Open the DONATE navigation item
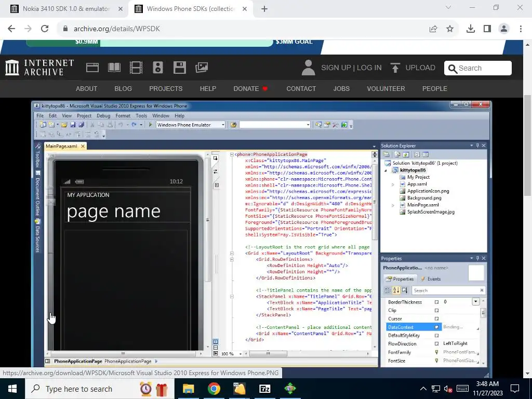The image size is (532, 399). (250, 88)
